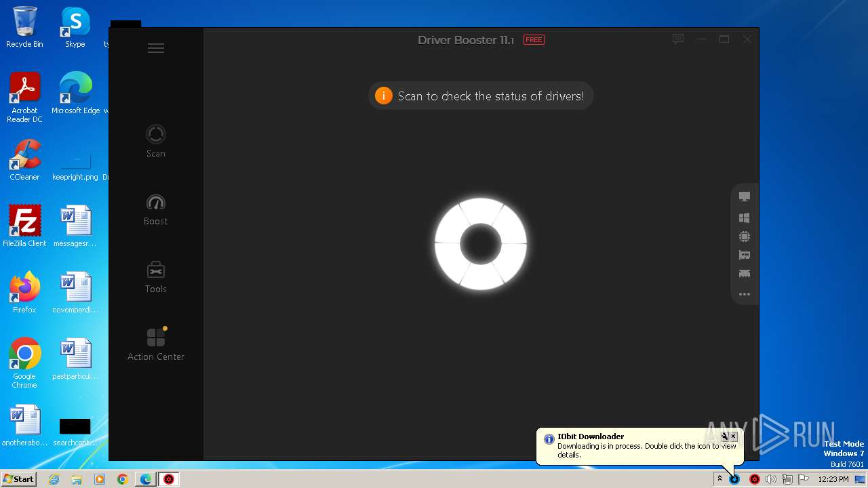This screenshot has height=488, width=868.
Task: Open the Tools section
Action: [156, 277]
